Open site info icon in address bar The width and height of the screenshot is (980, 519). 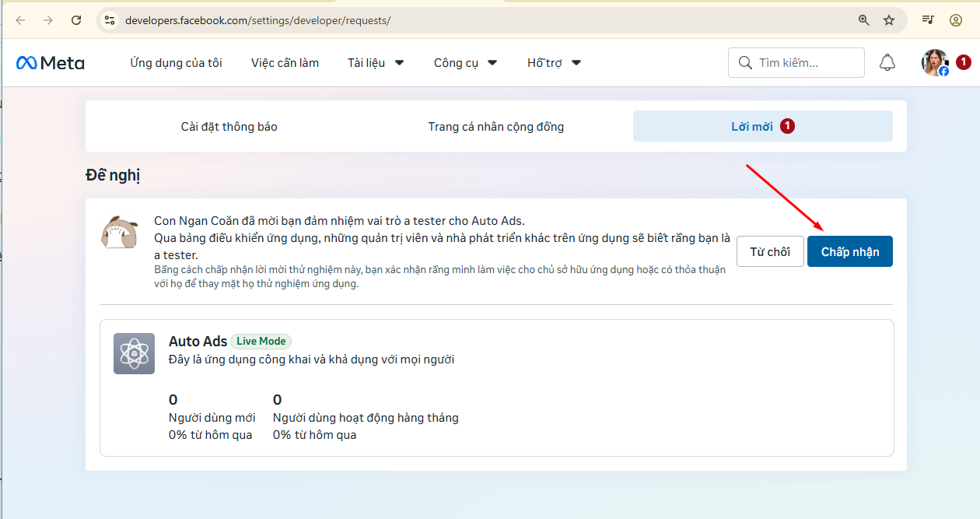pos(110,20)
